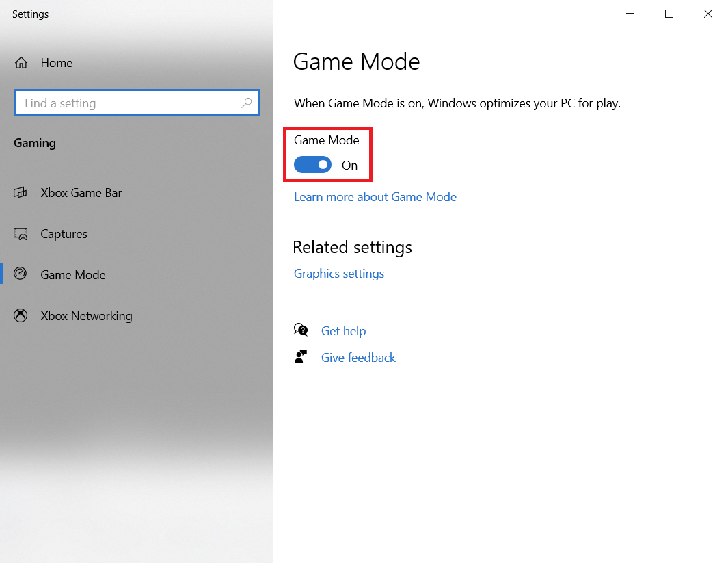Click the Related settings heading
The image size is (728, 563).
point(353,247)
